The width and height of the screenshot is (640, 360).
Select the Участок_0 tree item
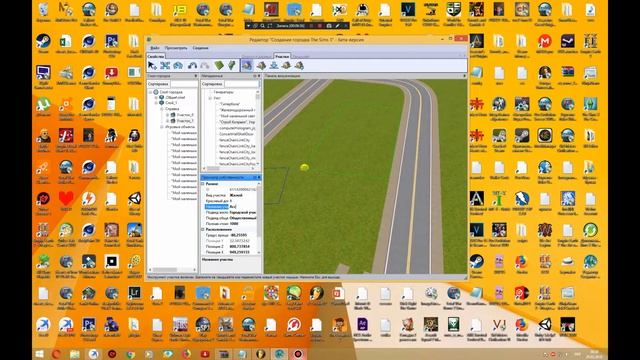[x=185, y=115]
